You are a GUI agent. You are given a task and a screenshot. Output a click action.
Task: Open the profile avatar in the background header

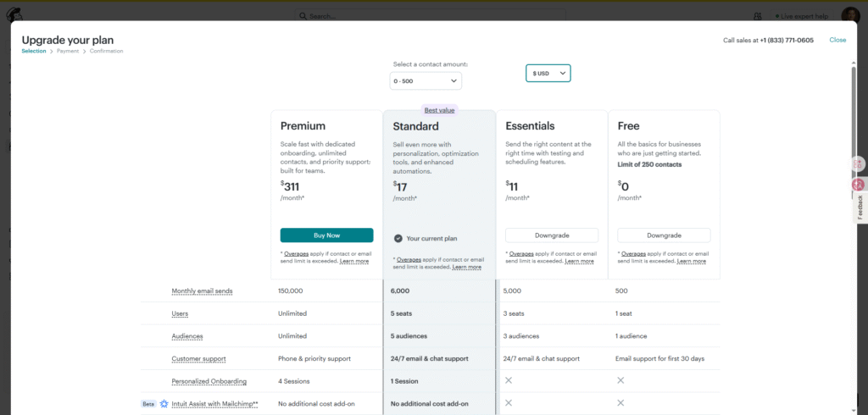tap(849, 15)
